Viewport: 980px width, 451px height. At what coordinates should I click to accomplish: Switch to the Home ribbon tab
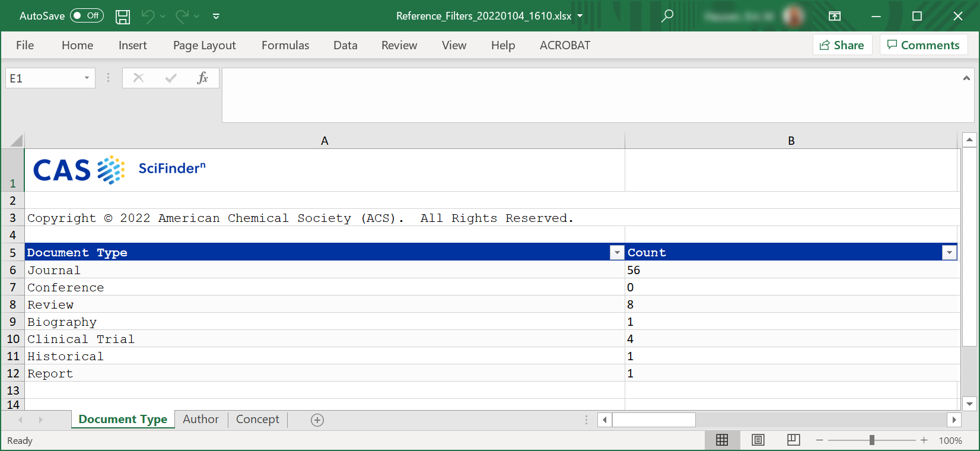[77, 45]
